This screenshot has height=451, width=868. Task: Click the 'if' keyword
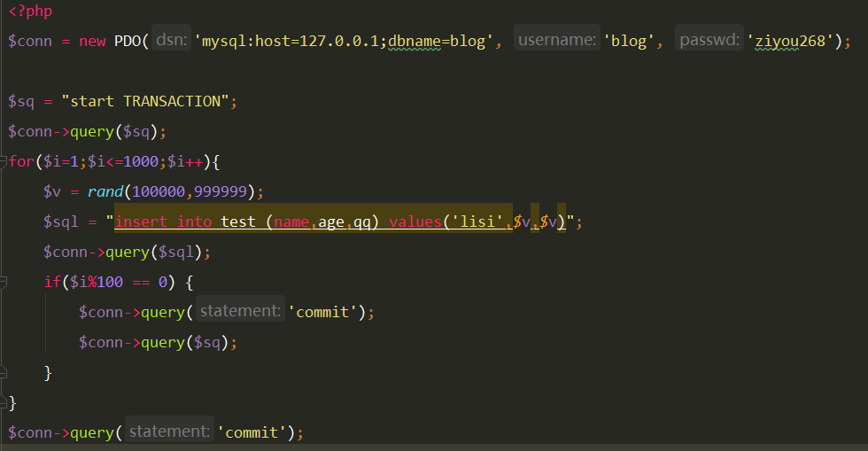(x=52, y=282)
